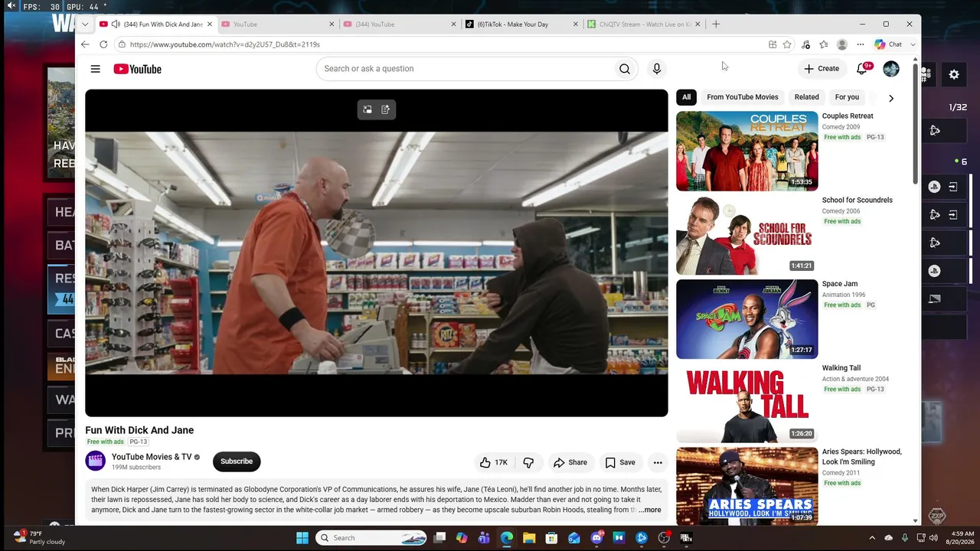The width and height of the screenshot is (980, 551).
Task: Click the YouTube search magnifier button
Action: pos(625,69)
